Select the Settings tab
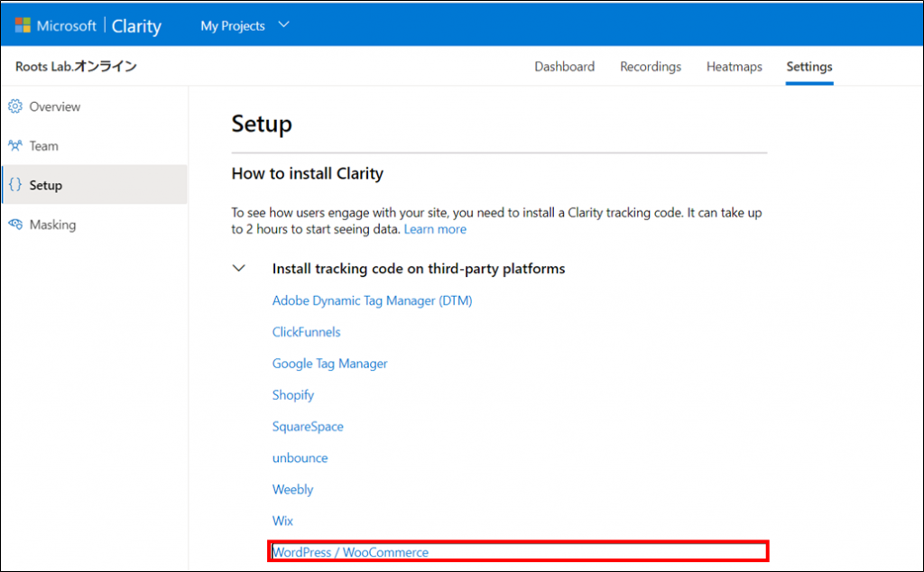The width and height of the screenshot is (924, 572). pyautogui.click(x=808, y=67)
